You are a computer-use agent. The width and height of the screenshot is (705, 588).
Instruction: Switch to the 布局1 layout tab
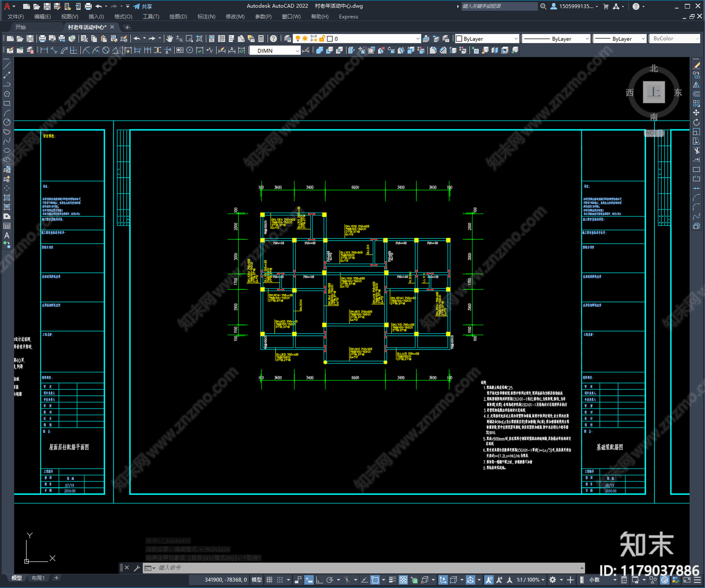38,578
